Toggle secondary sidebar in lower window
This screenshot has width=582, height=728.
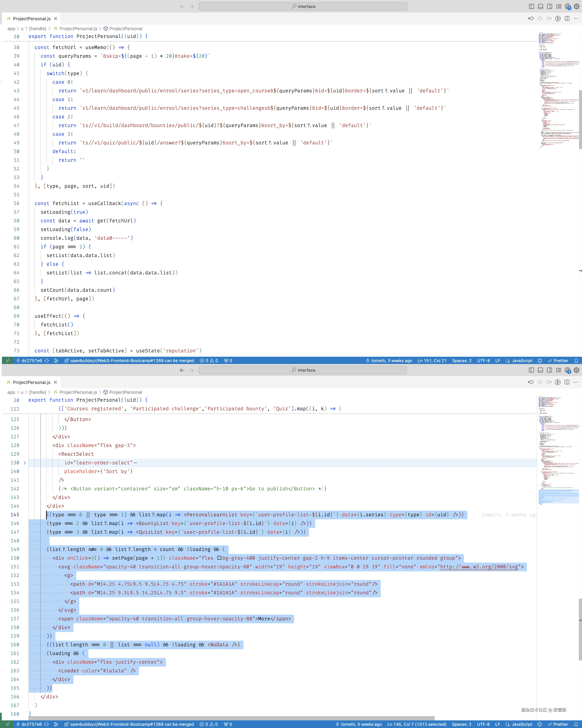click(x=549, y=370)
